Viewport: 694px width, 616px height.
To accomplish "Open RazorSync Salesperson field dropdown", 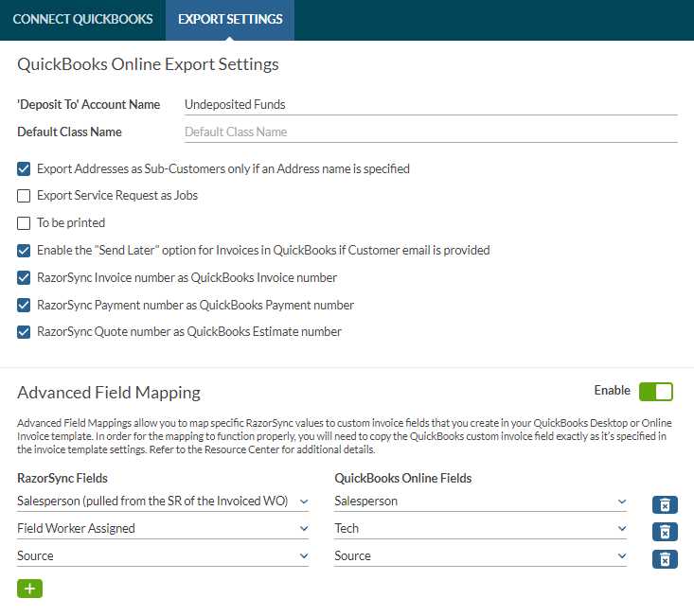I will [x=163, y=502].
